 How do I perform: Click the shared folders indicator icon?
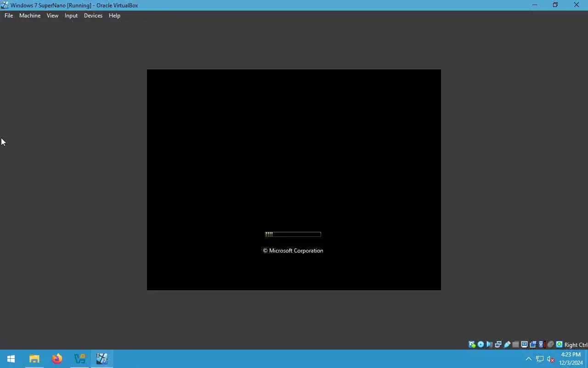pyautogui.click(x=515, y=345)
